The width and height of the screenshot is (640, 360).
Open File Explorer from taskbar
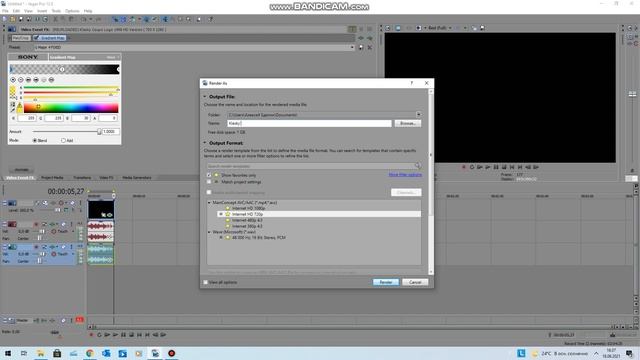click(40, 353)
